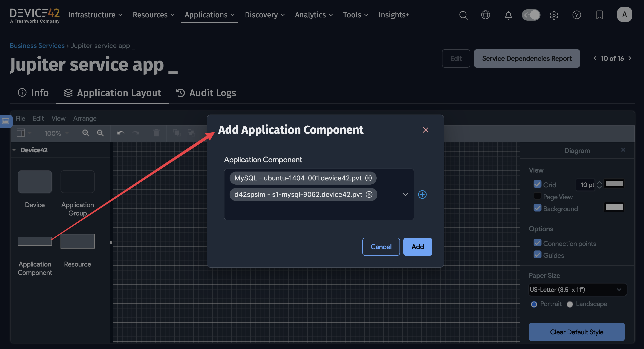Click the Clear Default Style button

pos(577,332)
